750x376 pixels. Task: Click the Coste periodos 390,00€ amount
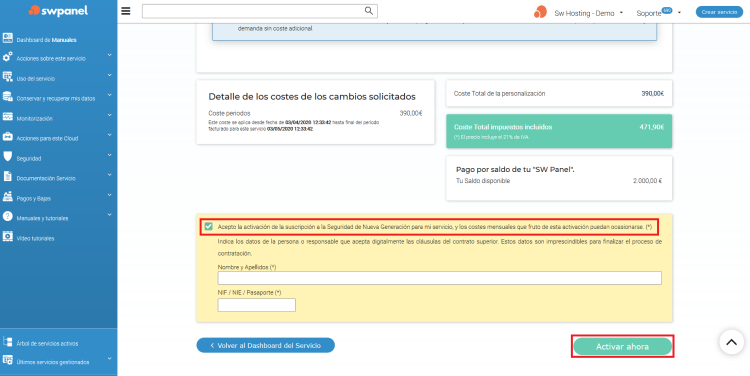[411, 113]
